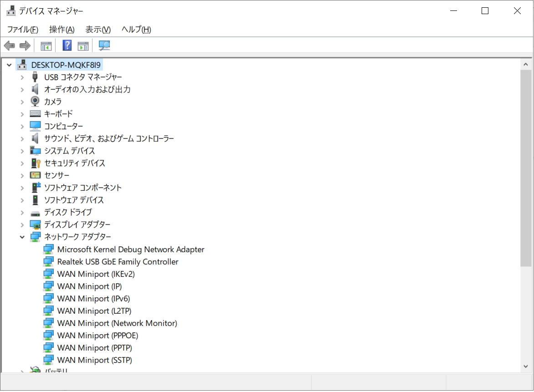
Task: Toggle the console tree pane toolbar icon
Action: point(46,46)
